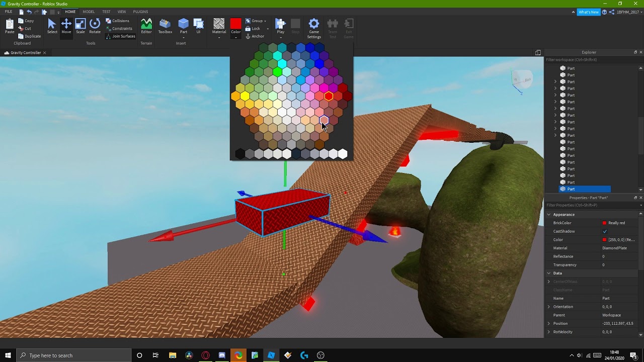Open the Group dropdown arrow
The width and height of the screenshot is (644, 362).
[265, 21]
